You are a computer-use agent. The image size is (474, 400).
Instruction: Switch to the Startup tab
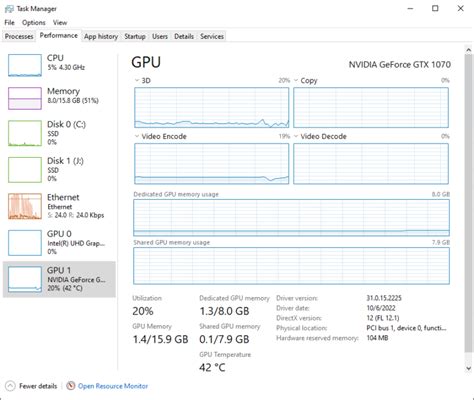click(x=135, y=36)
